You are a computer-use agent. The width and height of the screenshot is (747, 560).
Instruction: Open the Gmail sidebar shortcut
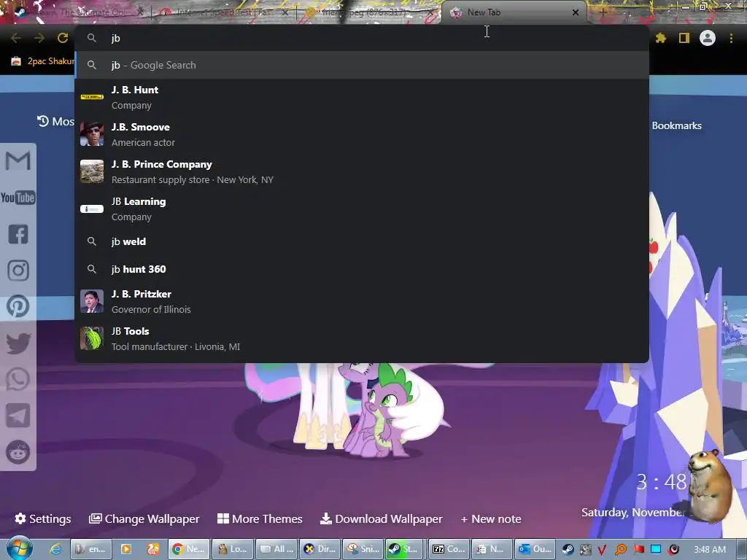[x=18, y=160]
